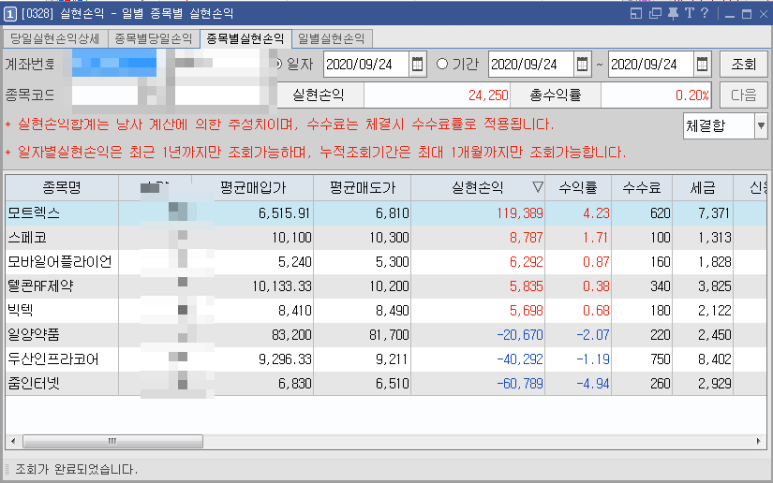Switch to the 종목별당일손익 tab
Screen dimensions: 773x483
pyautogui.click(x=153, y=38)
